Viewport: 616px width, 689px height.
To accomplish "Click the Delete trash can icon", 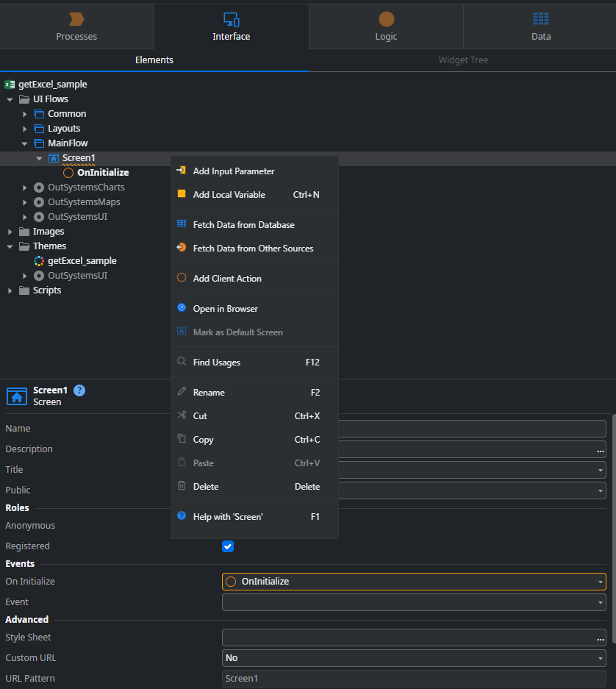I will pos(181,485).
